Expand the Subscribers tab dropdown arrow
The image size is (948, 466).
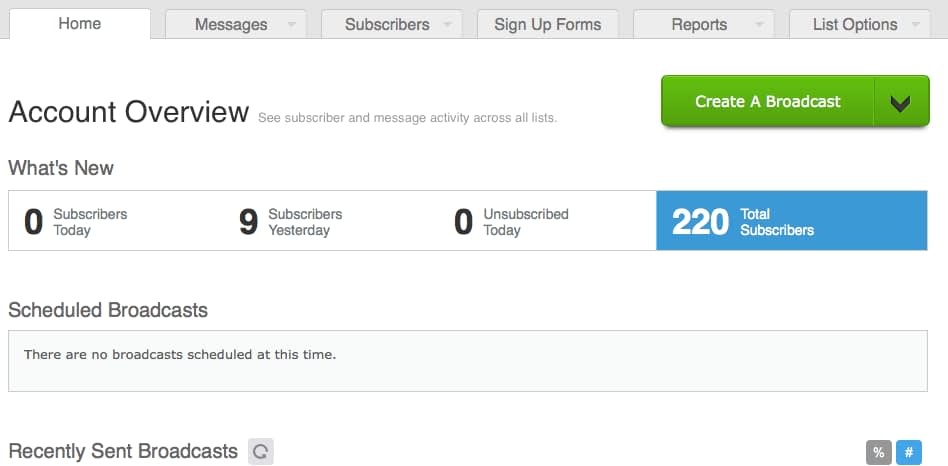pos(448,25)
